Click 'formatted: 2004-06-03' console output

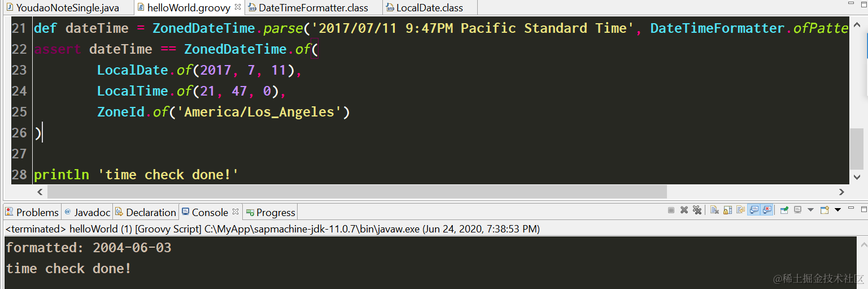[x=89, y=248]
